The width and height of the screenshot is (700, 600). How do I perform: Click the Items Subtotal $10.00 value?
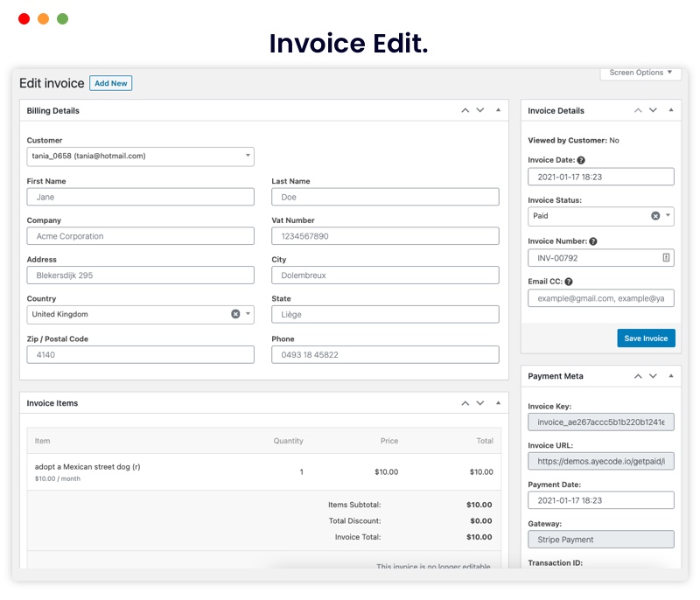pos(479,505)
